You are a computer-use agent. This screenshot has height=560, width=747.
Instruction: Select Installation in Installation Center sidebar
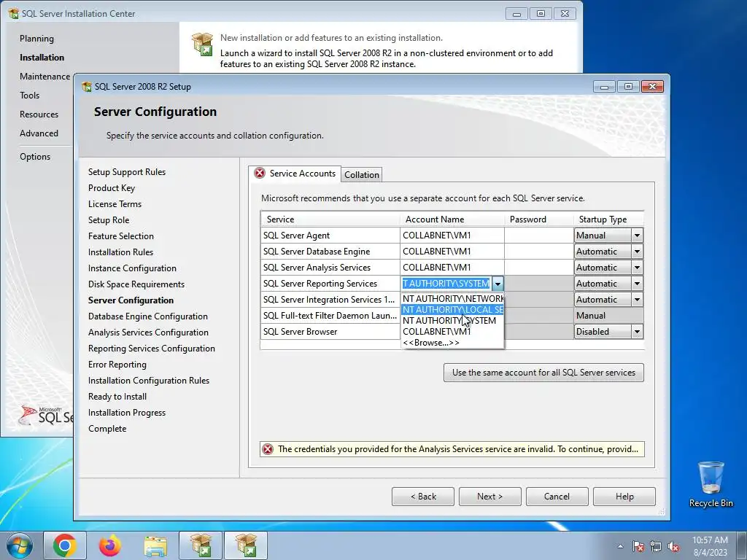click(42, 57)
